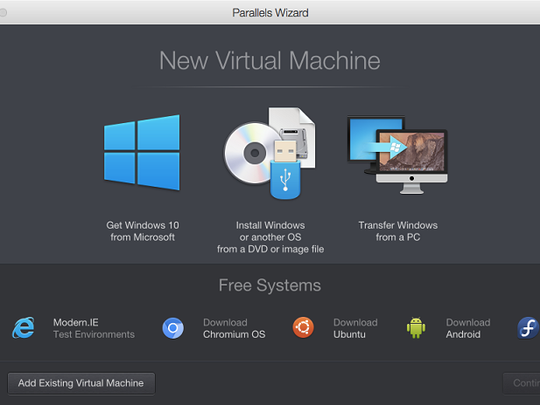The image size is (540, 405).
Task: Click 'Transfer Windows from a PC' label
Action: [x=398, y=231]
